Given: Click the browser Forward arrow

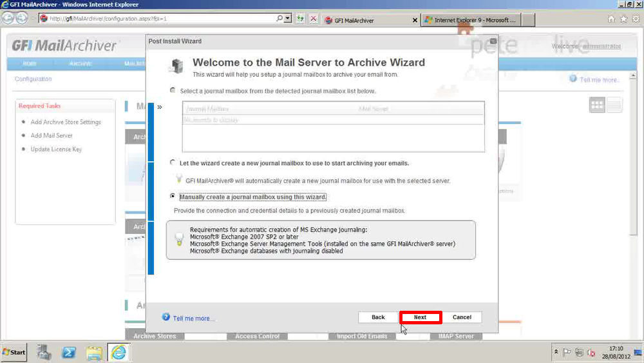Looking at the screenshot, I should 21,18.
